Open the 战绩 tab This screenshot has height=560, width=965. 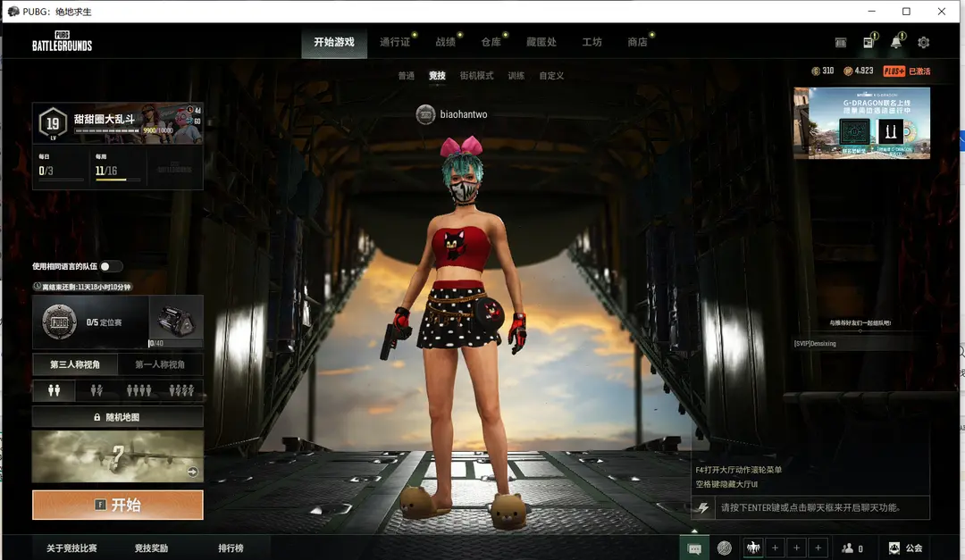[446, 42]
